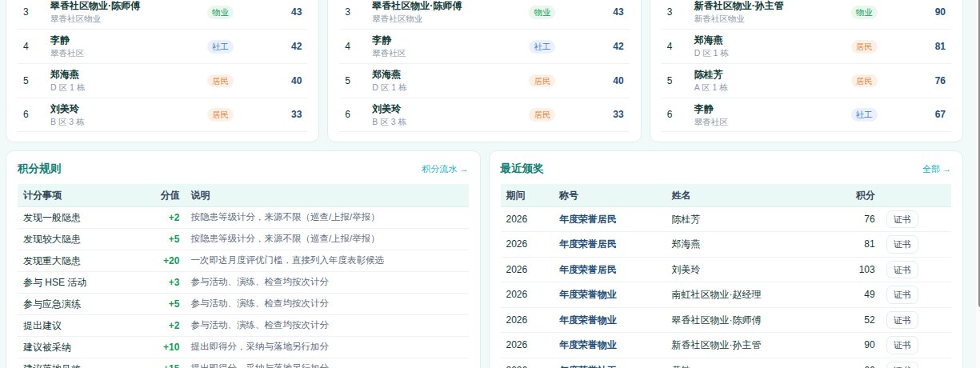Open 证书 for 南虹社区物业·赵经理

[902, 295]
